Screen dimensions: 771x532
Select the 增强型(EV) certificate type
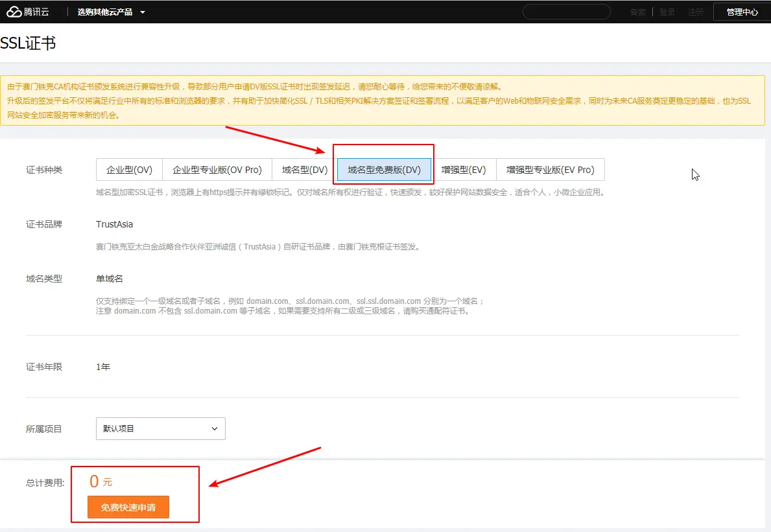pos(463,170)
